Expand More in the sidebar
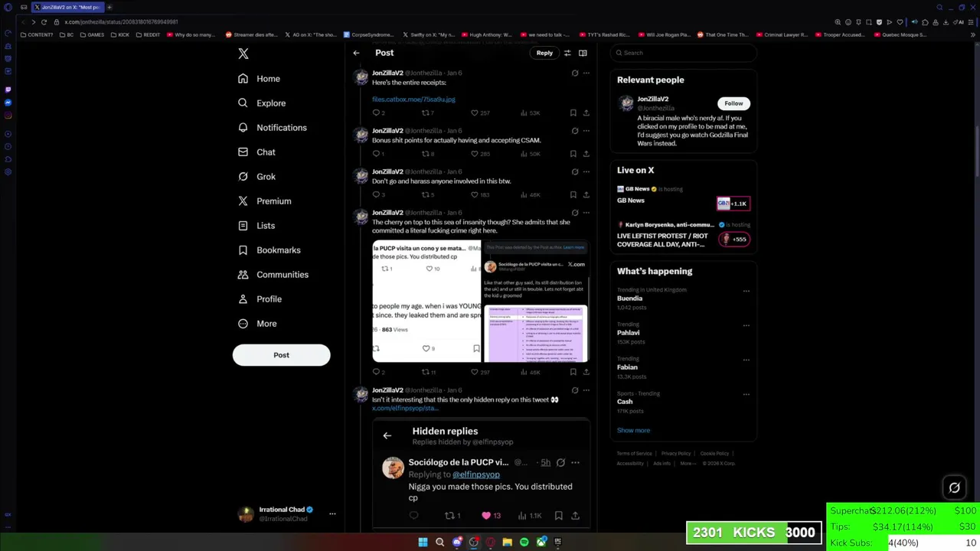980x551 pixels. (257, 324)
